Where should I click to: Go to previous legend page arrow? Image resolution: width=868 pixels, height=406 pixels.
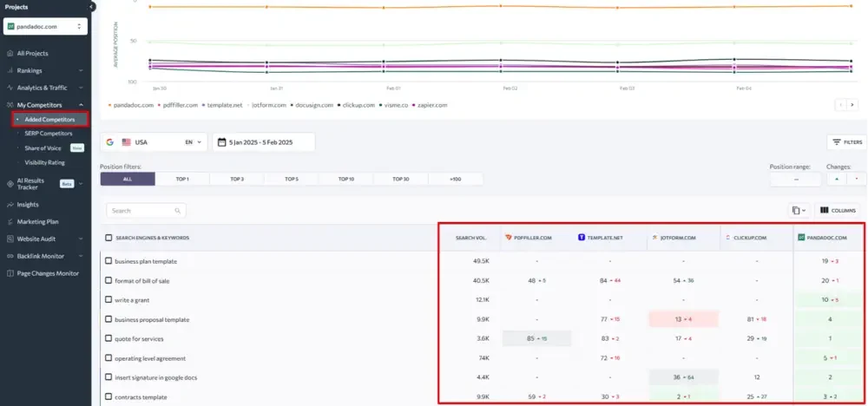[x=841, y=105]
